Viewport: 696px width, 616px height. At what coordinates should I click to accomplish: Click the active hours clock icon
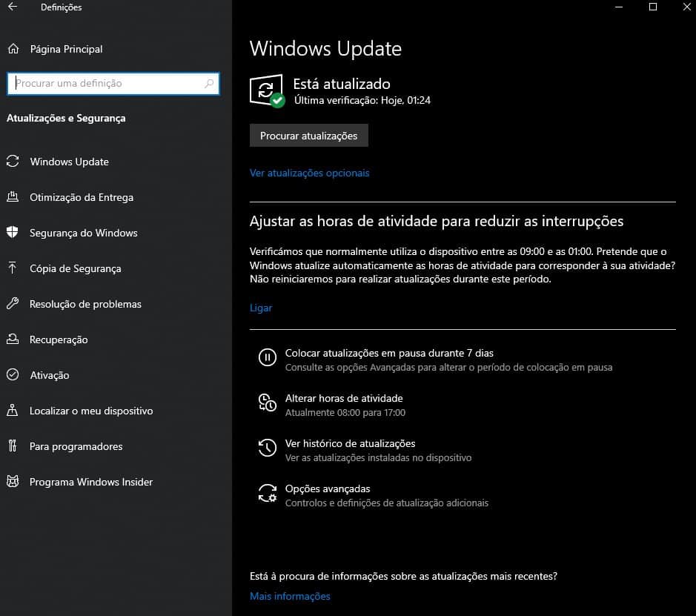coord(268,403)
